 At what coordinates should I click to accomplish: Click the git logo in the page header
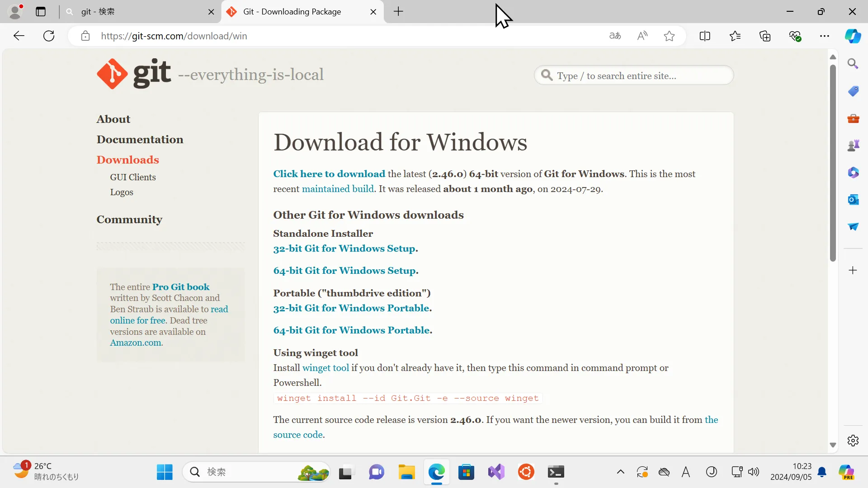pyautogui.click(x=134, y=74)
